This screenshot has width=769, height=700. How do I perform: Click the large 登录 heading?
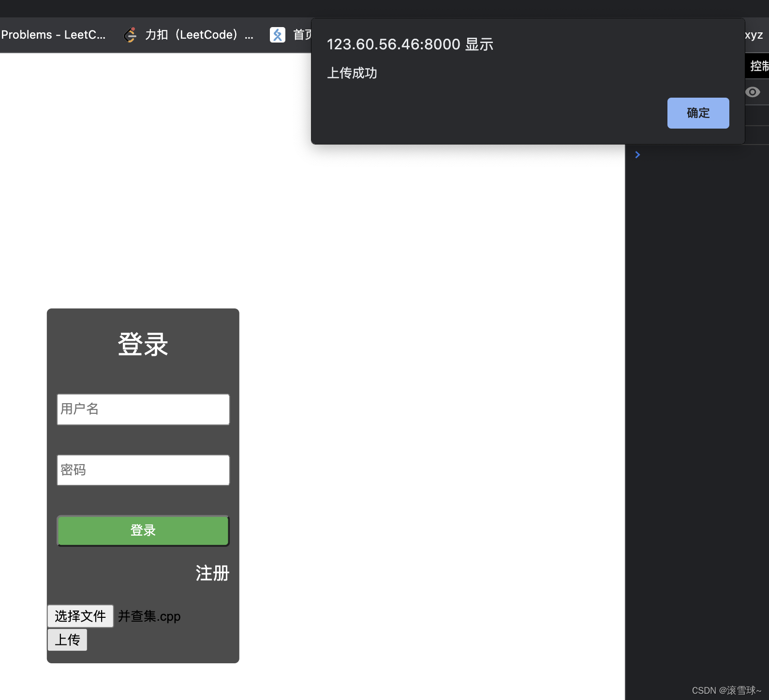pos(143,344)
